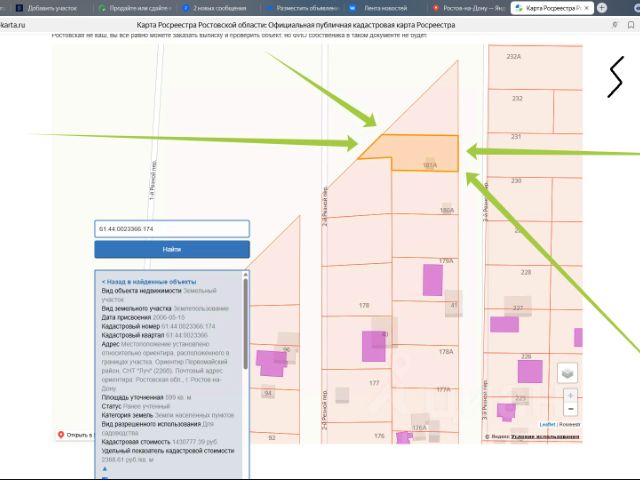
Task: Click the 'Кадастровый квартал' value text
Action: point(187,335)
